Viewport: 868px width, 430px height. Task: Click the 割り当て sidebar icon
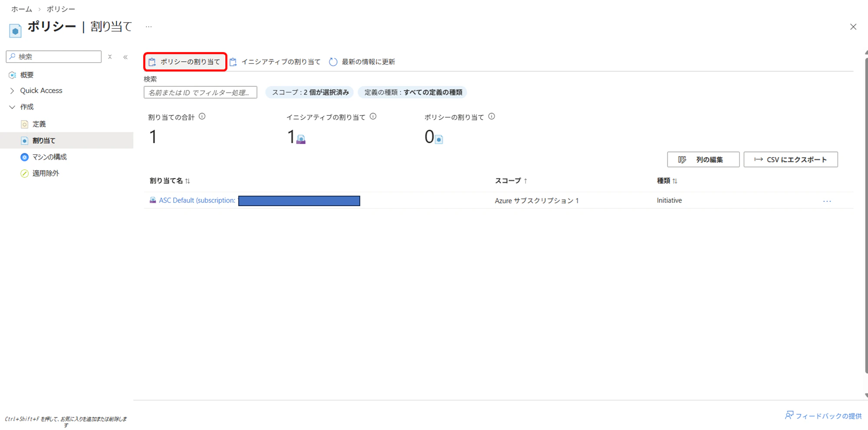(25, 141)
